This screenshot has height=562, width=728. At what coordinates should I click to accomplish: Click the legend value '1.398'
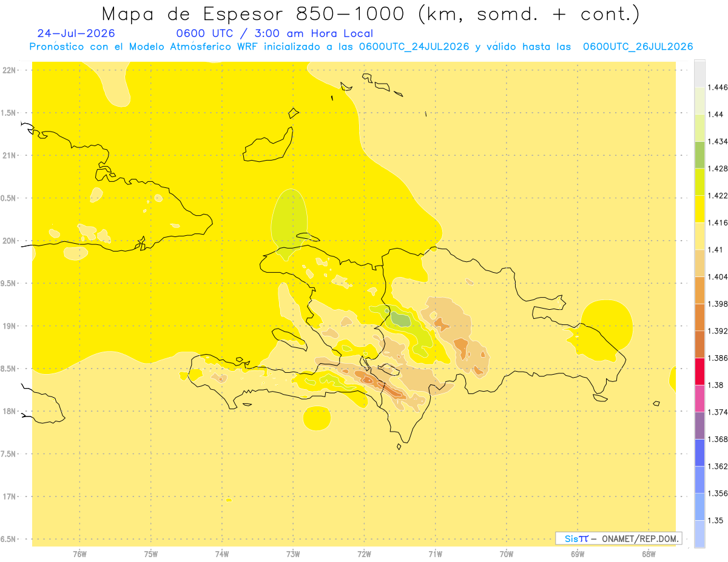coord(718,304)
